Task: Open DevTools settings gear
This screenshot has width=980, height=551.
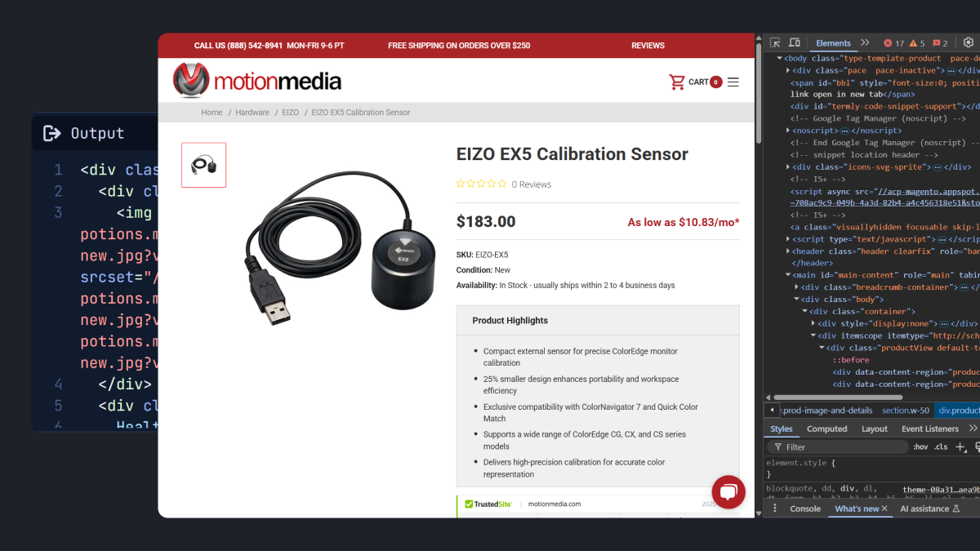Action: (x=969, y=42)
